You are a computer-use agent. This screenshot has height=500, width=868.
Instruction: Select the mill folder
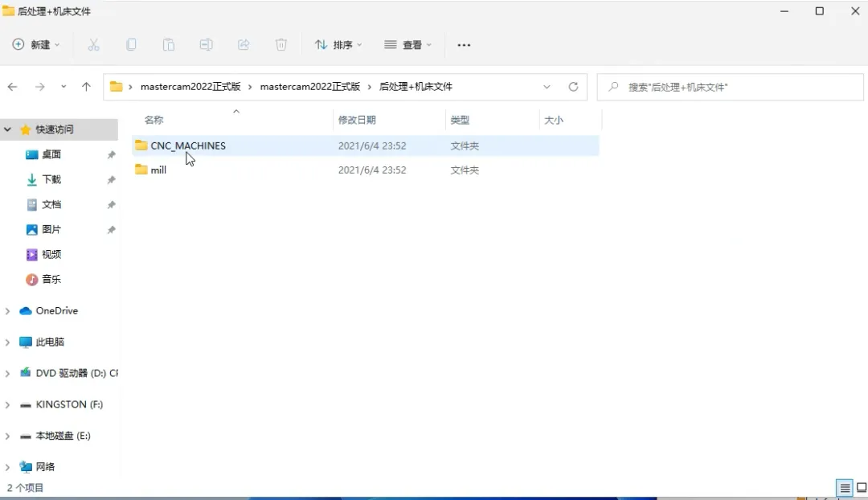pos(366,170)
